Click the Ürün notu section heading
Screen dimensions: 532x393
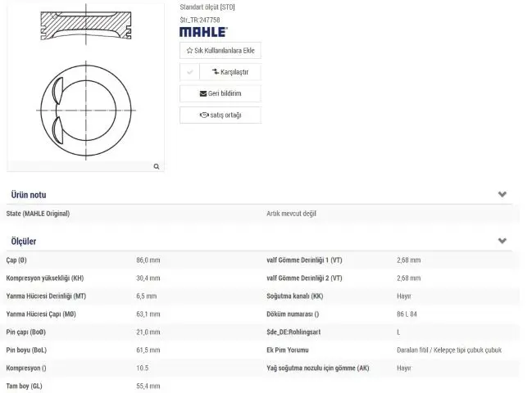pyautogui.click(x=28, y=195)
